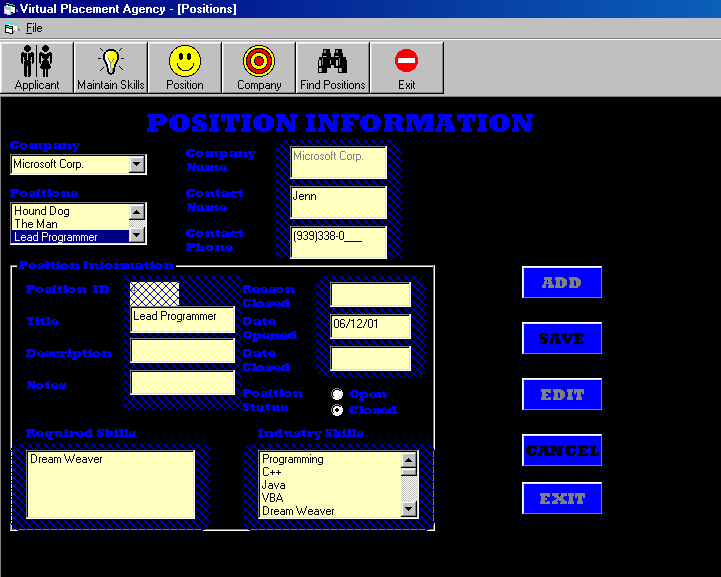Click the ADD button

tap(561, 282)
